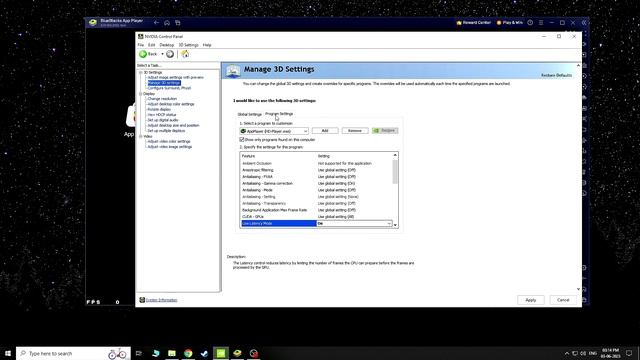Open Adjust desktop color settings
Image resolution: width=640 pixels, height=360 pixels.
(x=171, y=104)
